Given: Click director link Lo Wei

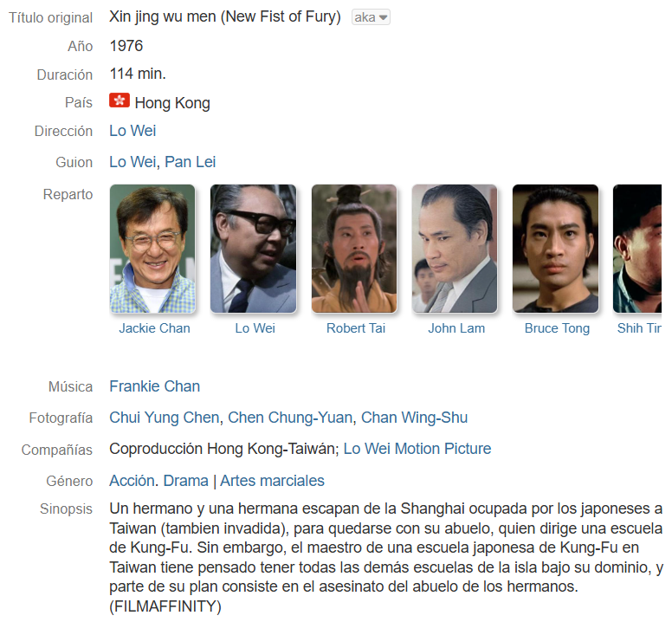Looking at the screenshot, I should pyautogui.click(x=132, y=131).
